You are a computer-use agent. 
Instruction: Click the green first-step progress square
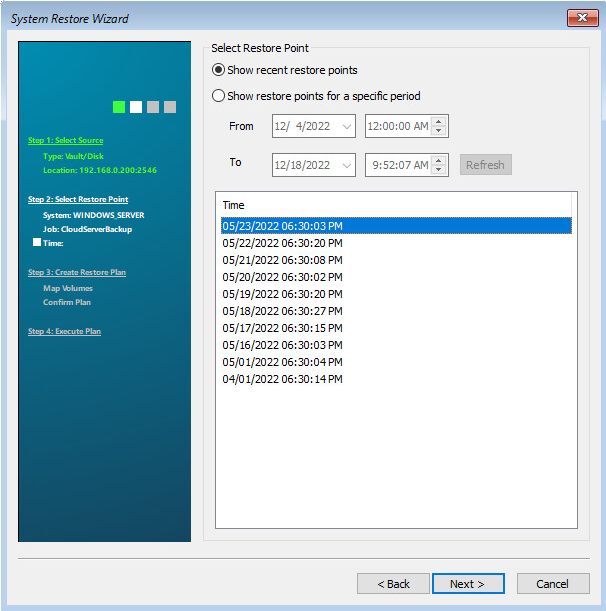[119, 107]
